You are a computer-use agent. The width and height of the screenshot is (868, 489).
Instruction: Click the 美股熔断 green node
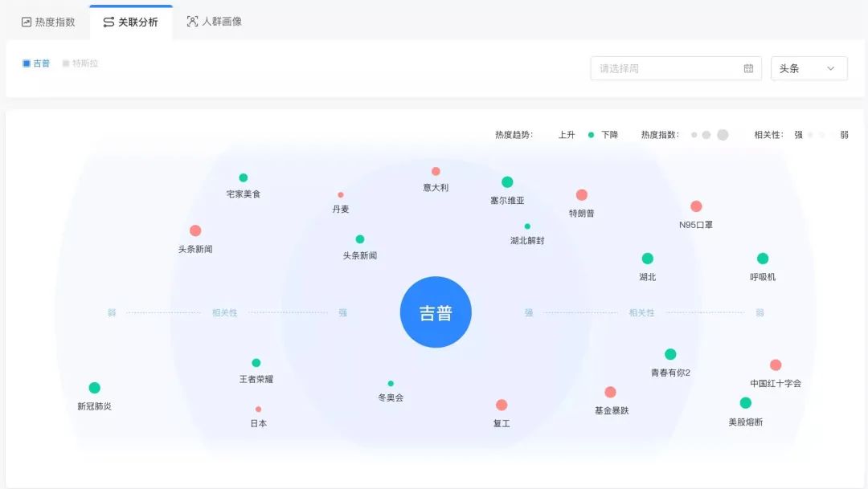point(746,403)
